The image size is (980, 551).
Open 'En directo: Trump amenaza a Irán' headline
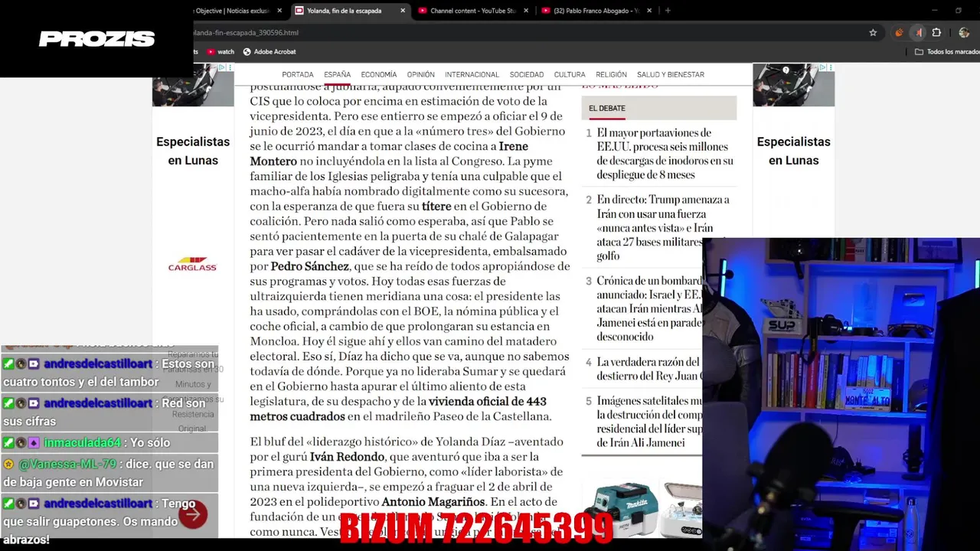tap(663, 227)
